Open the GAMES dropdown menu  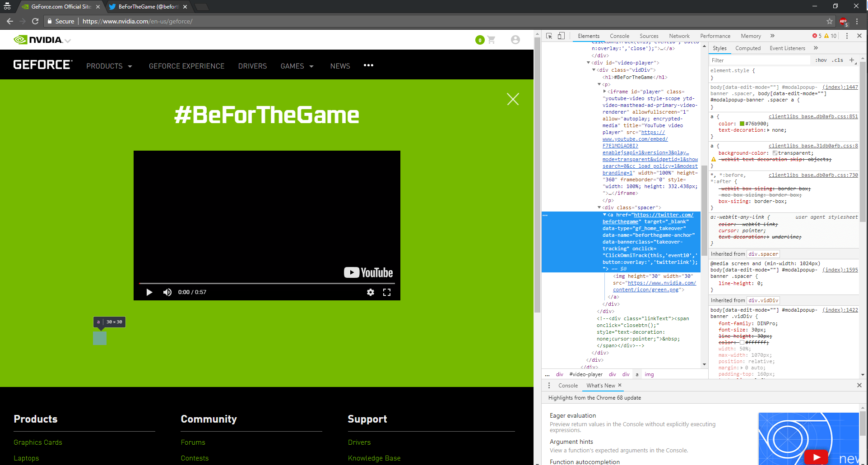[x=297, y=66]
